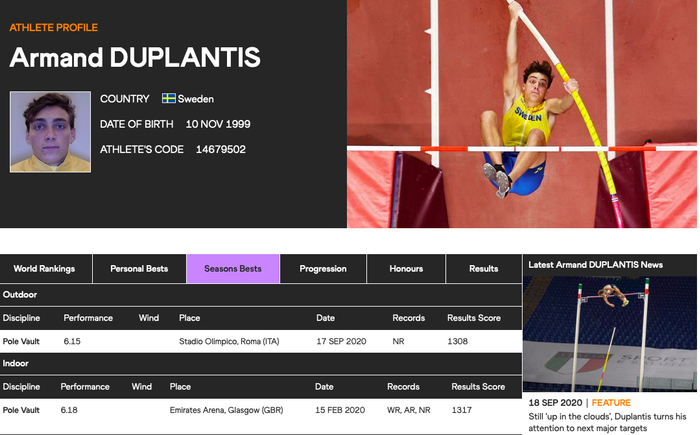Select the Seasons Bests tab
This screenshot has height=435, width=700.
[233, 269]
